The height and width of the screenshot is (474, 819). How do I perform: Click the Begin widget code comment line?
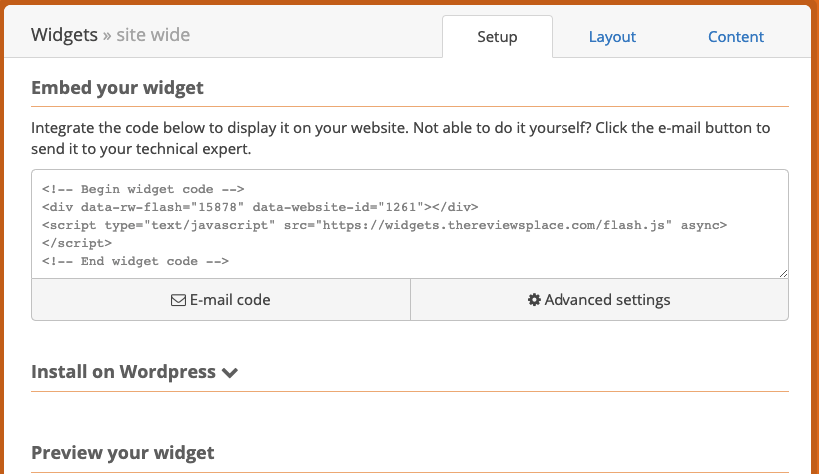pyautogui.click(x=143, y=189)
